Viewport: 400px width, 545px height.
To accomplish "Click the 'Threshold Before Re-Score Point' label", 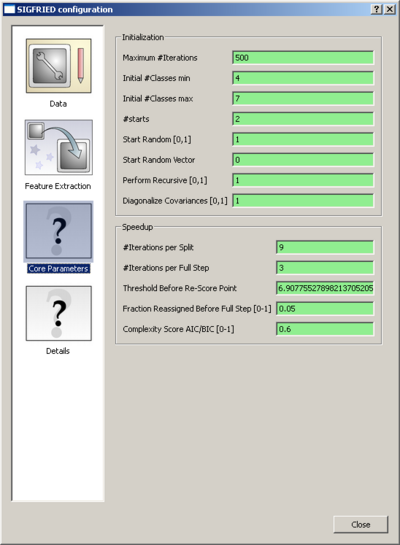I will tap(180, 288).
